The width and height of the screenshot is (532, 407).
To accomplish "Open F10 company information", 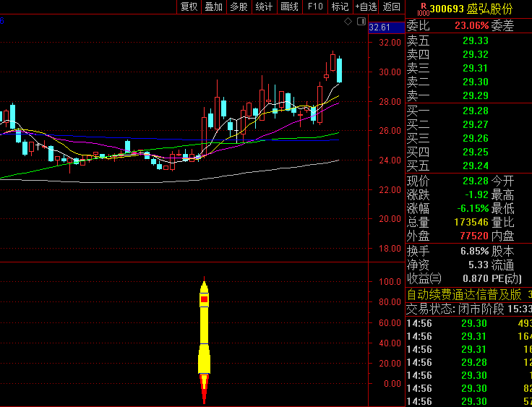I will pyautogui.click(x=315, y=7).
